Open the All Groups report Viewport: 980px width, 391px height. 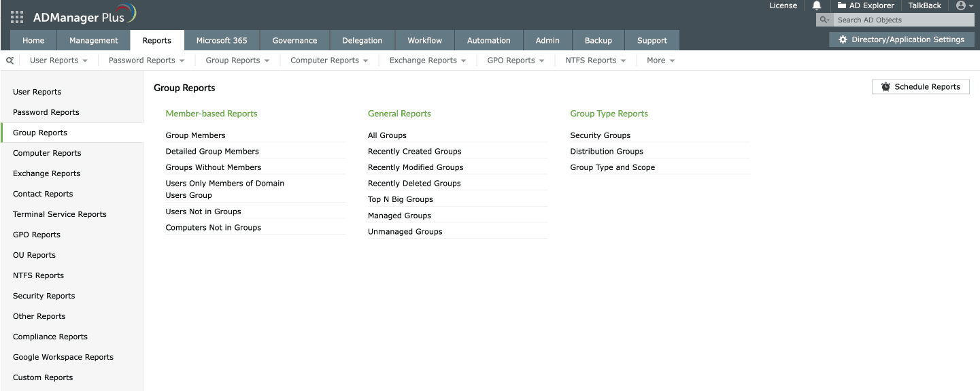tap(387, 135)
